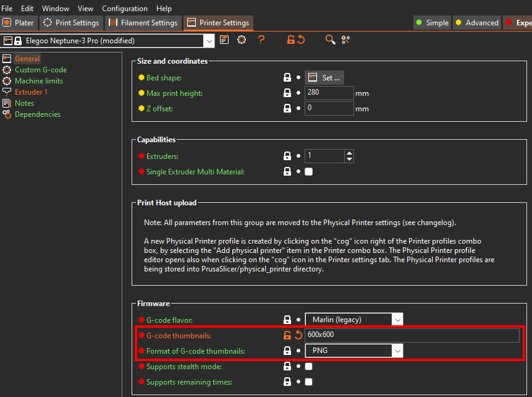
Task: Expand Format of G-code thumbnails dropdown
Action: [397, 351]
